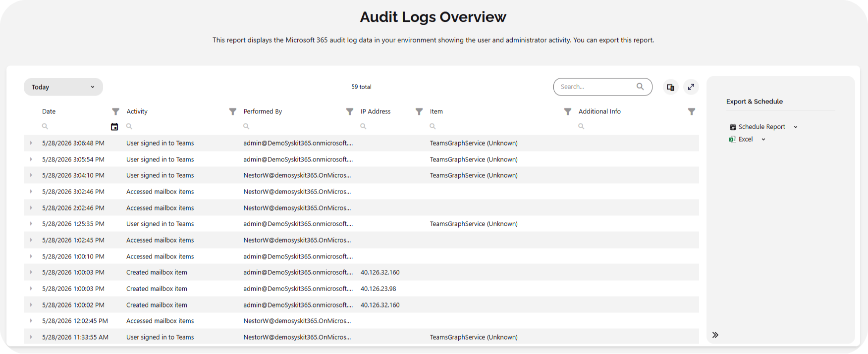Open the Date column filter icon
This screenshot has height=354, width=868.
115,111
